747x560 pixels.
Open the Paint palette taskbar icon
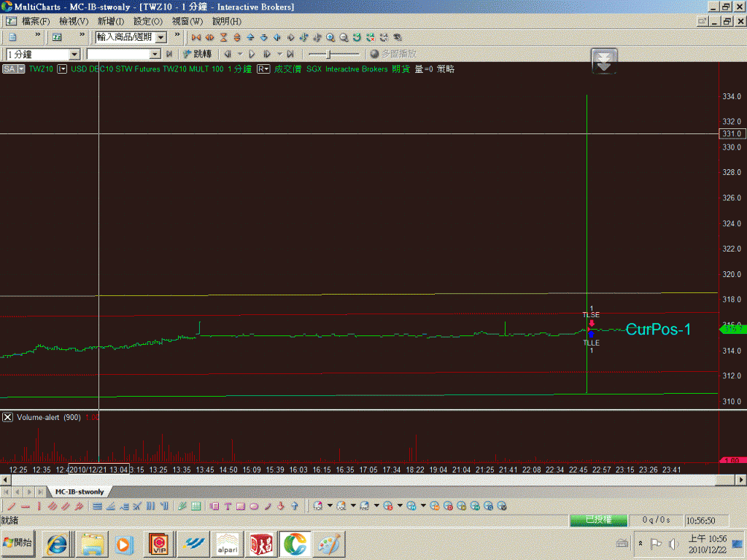point(329,544)
